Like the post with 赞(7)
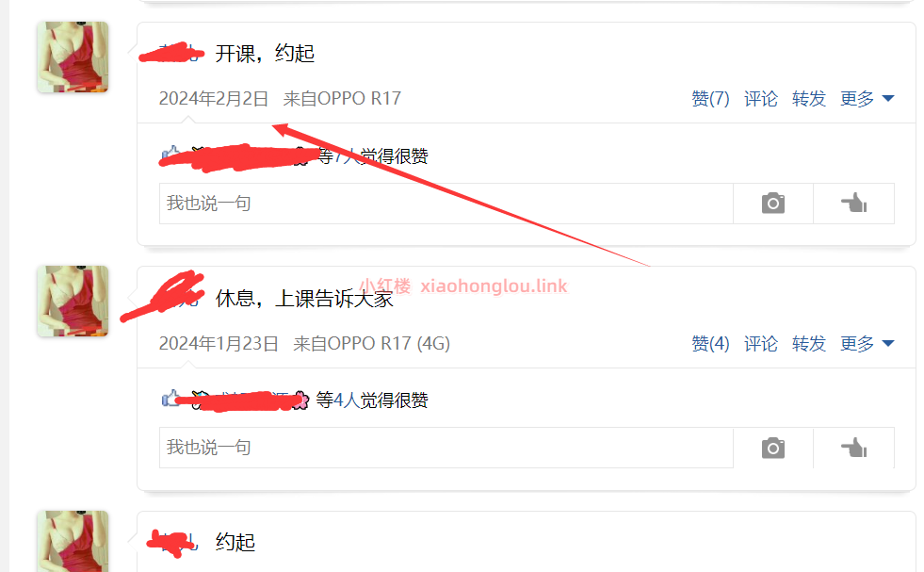Image resolution: width=924 pixels, height=572 pixels. (710, 99)
